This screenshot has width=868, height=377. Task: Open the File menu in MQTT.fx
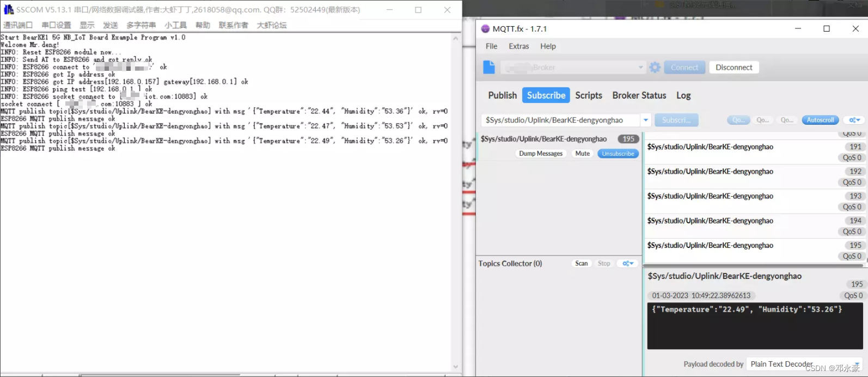491,46
